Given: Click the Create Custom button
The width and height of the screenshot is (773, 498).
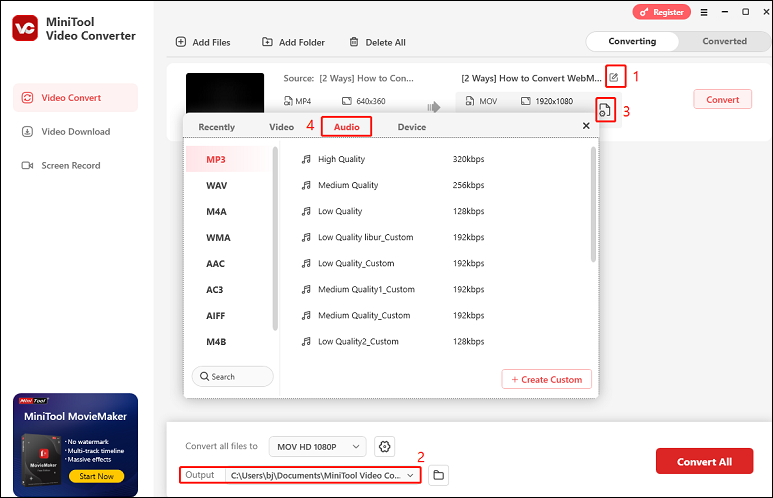Looking at the screenshot, I should (x=546, y=379).
